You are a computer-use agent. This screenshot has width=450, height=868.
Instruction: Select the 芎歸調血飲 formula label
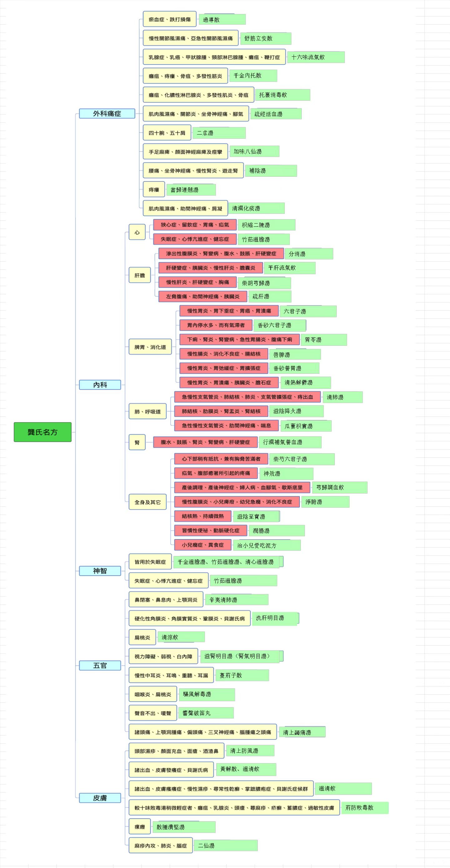tap(340, 488)
